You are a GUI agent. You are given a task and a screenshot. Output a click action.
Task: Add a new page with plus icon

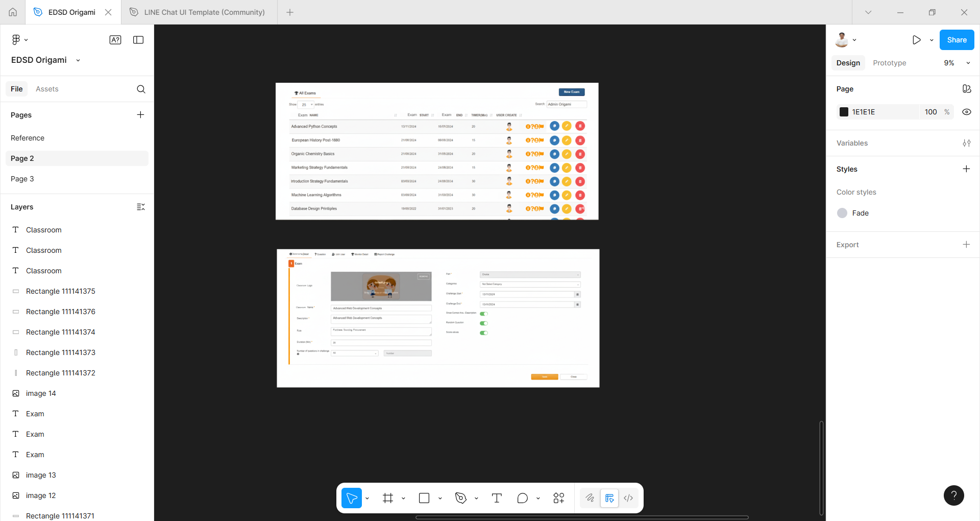point(140,115)
